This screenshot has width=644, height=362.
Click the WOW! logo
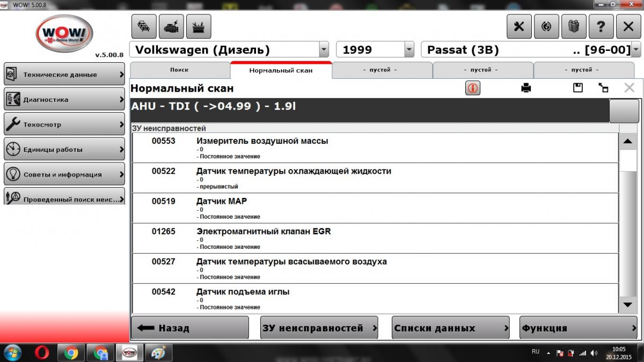coord(64,33)
